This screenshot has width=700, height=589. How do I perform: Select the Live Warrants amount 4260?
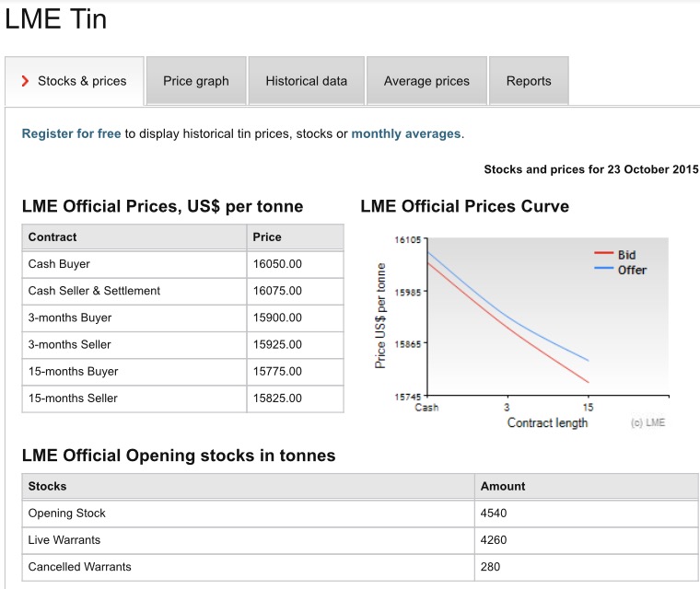pyautogui.click(x=494, y=540)
